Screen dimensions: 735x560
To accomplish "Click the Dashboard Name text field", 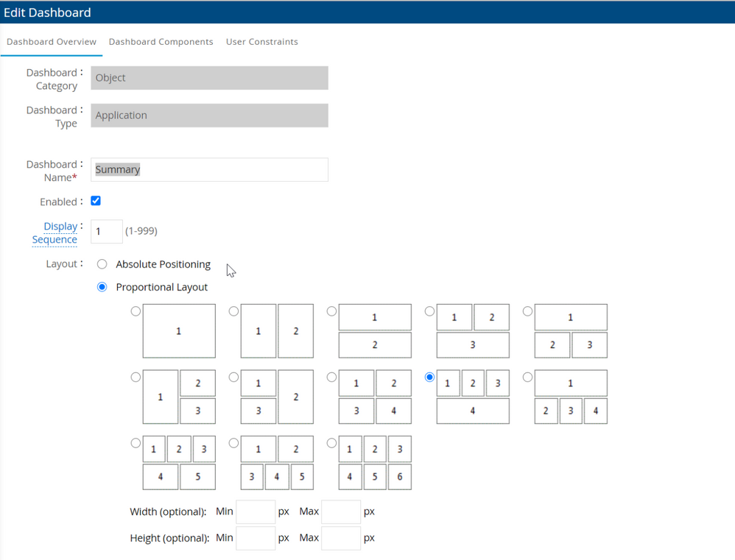I will click(209, 169).
